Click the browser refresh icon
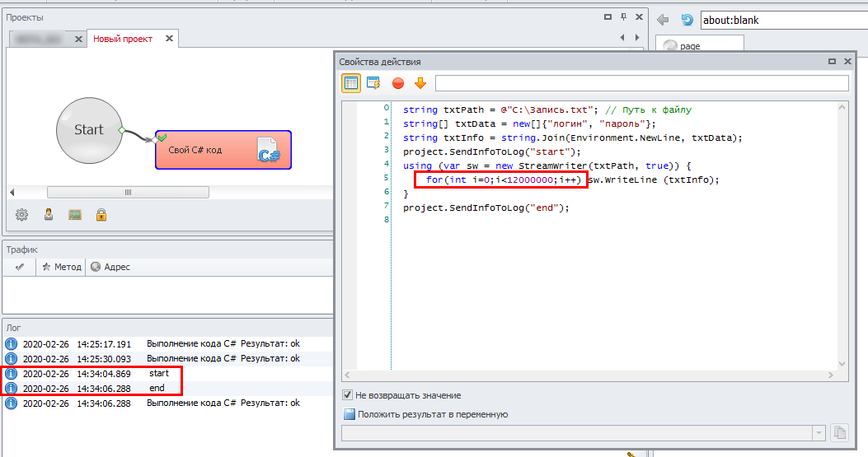 tap(687, 20)
